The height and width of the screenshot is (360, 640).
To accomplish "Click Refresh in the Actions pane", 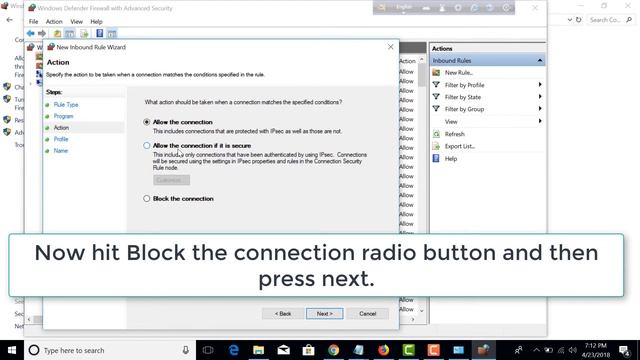I will click(x=455, y=134).
